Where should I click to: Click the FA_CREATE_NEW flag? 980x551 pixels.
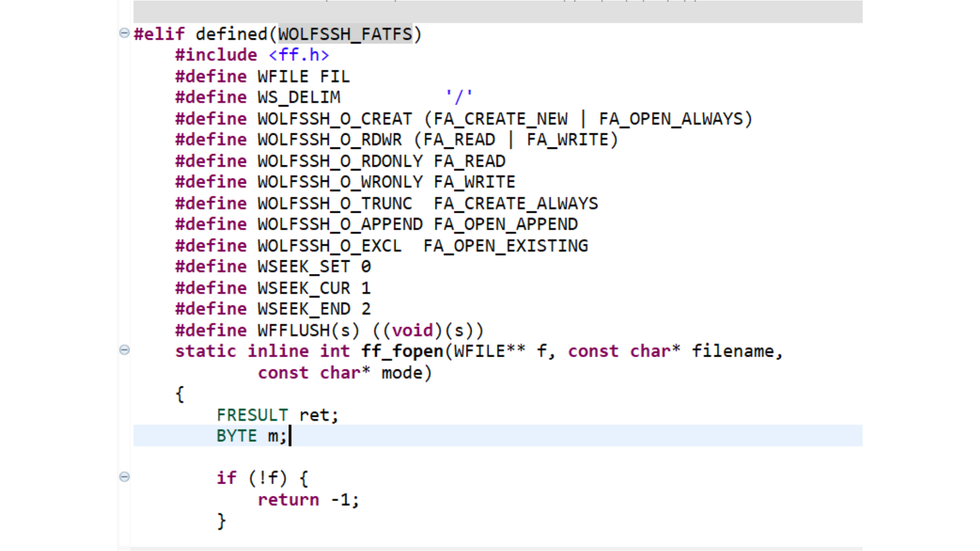(501, 119)
